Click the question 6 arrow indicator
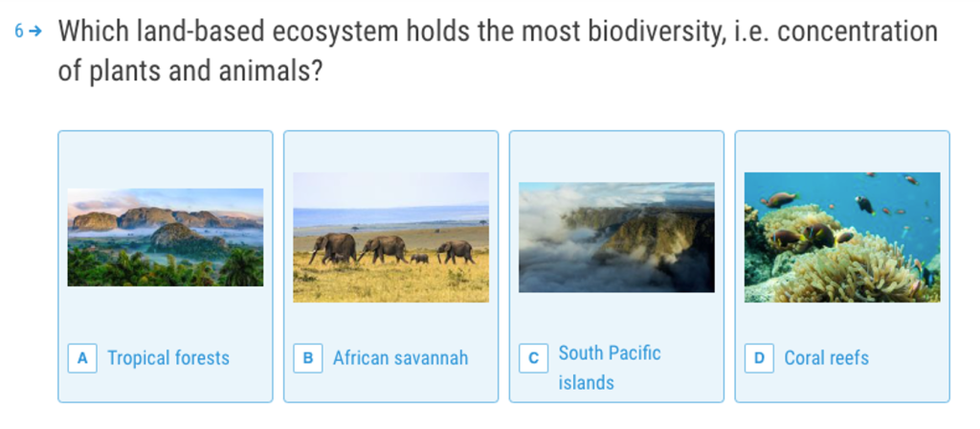Viewport: 980px width, 429px height. pyautogui.click(x=35, y=32)
